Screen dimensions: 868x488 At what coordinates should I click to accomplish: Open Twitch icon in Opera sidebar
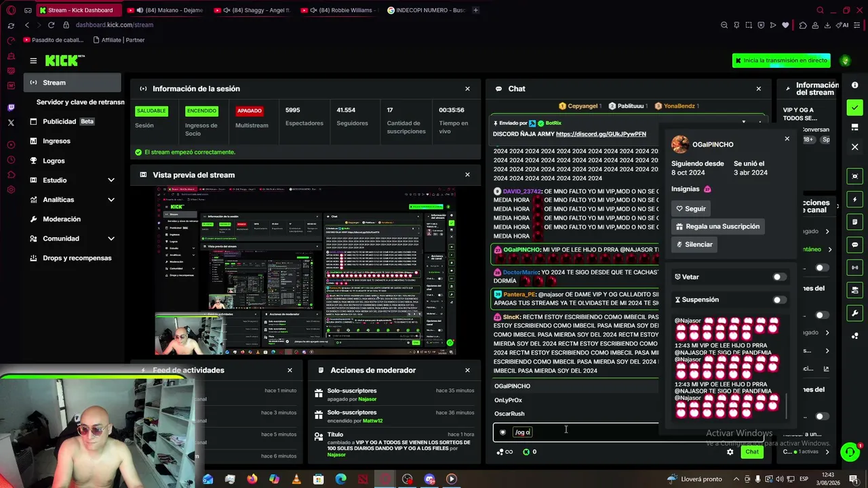pos(11,108)
